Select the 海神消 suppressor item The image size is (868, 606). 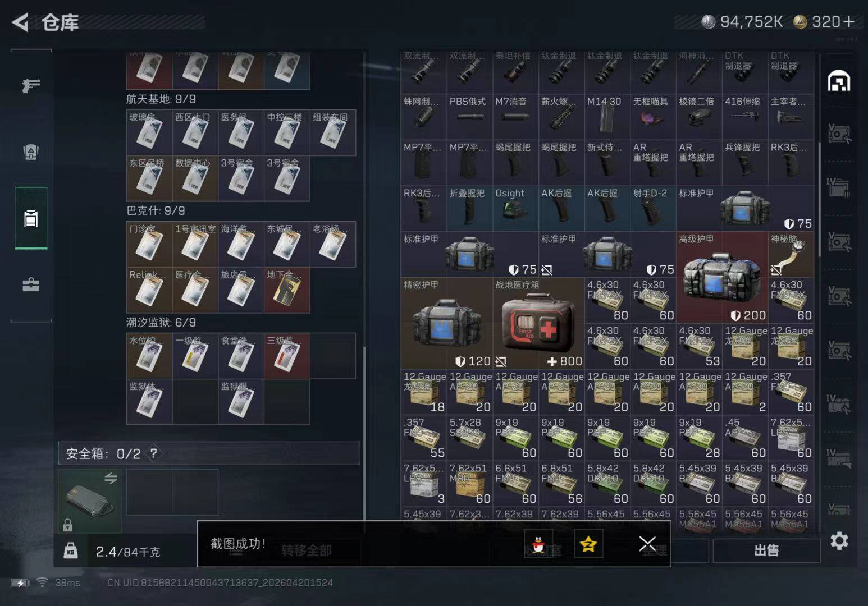(x=700, y=72)
